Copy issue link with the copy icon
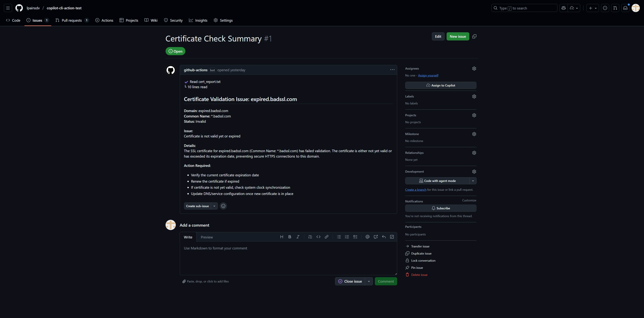Screen dimensions: 644x318 point(474,37)
